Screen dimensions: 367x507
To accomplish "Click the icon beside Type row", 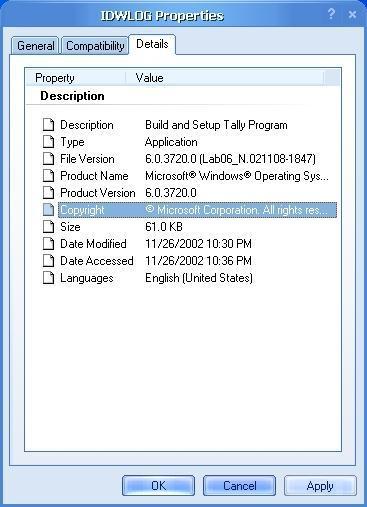I will pos(49,142).
